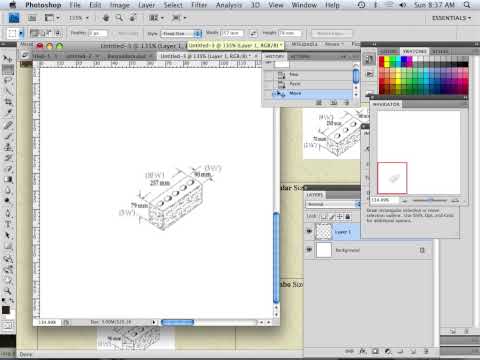This screenshot has width=480, height=360.
Task: Open status bar info arrow menu
Action: (154, 322)
